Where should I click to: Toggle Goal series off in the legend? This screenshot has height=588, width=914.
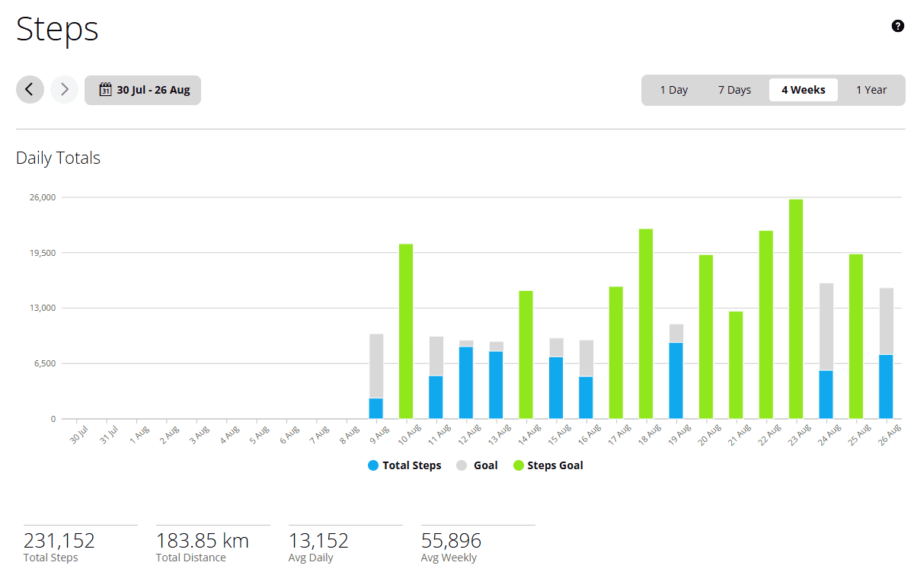476,465
